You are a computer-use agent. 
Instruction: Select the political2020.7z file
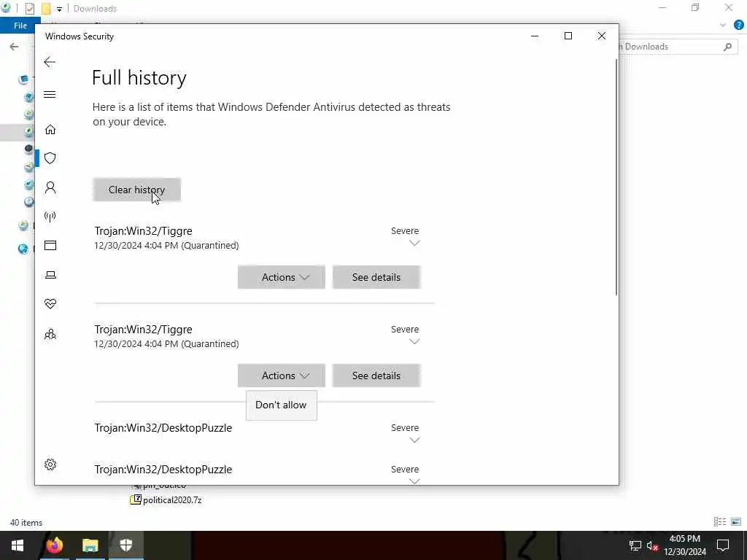pyautogui.click(x=166, y=500)
